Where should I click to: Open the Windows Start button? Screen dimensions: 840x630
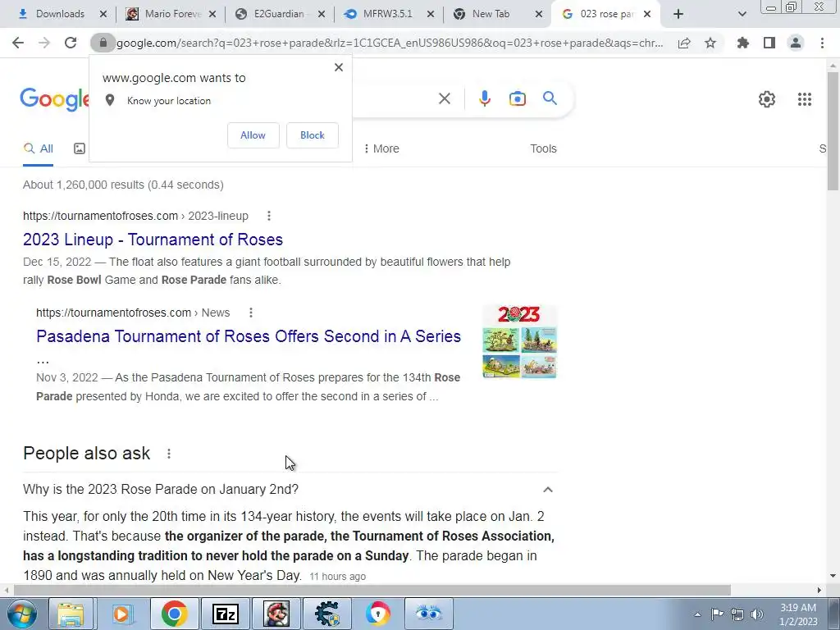click(21, 614)
